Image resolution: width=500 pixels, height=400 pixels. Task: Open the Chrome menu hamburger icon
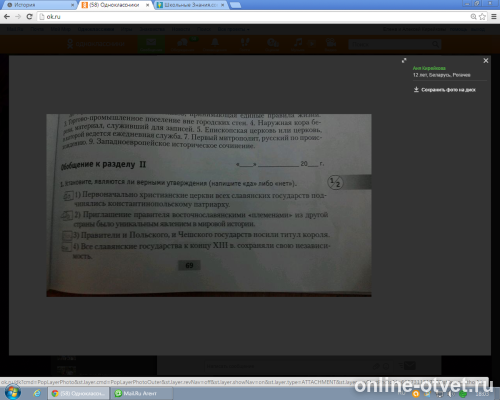[x=494, y=16]
